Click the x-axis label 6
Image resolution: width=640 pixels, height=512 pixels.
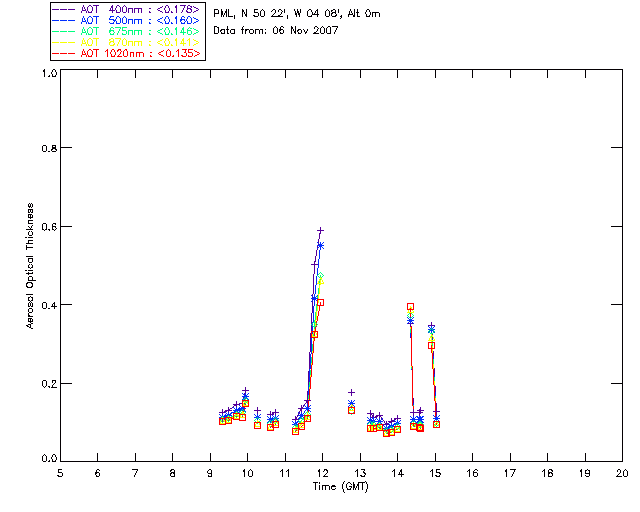[98, 473]
